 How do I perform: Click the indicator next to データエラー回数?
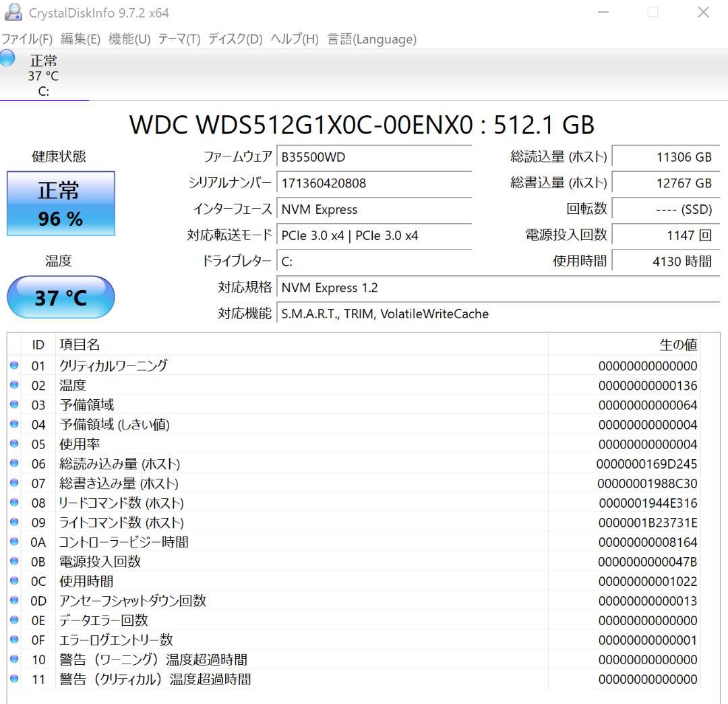14,620
